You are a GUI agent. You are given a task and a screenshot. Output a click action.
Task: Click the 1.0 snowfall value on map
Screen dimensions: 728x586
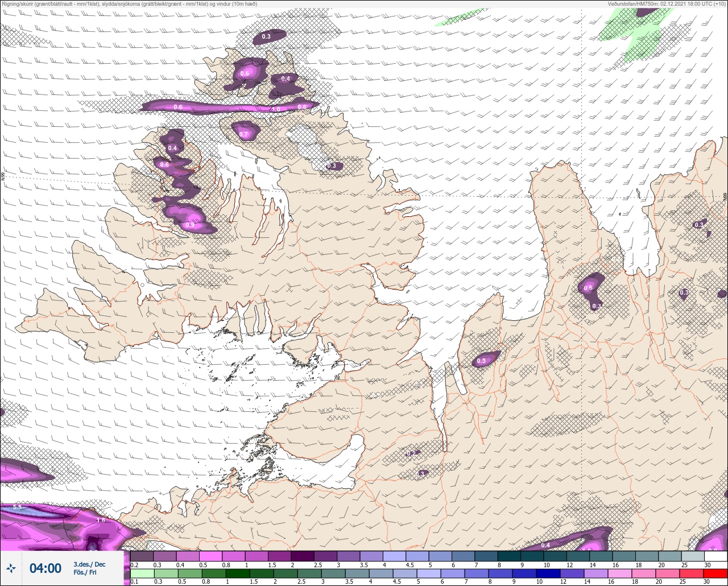(x=276, y=109)
